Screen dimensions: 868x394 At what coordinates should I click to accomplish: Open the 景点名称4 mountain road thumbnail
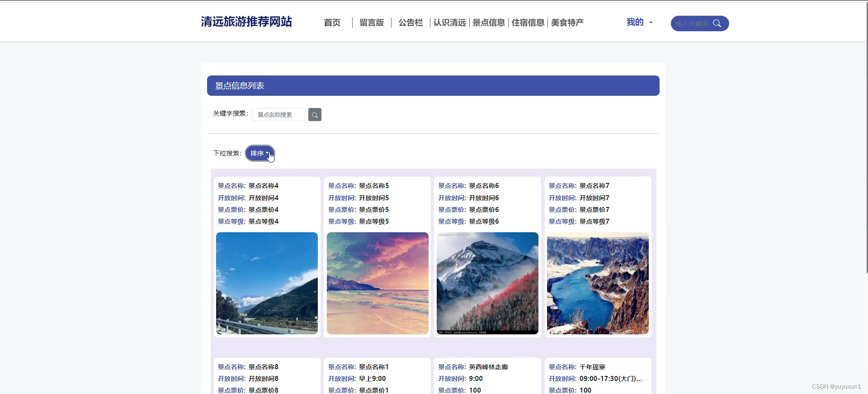(x=267, y=283)
